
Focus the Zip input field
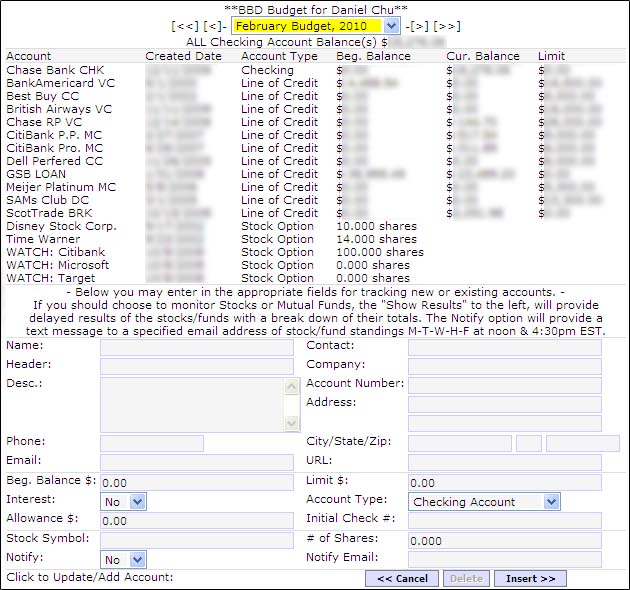click(583, 443)
